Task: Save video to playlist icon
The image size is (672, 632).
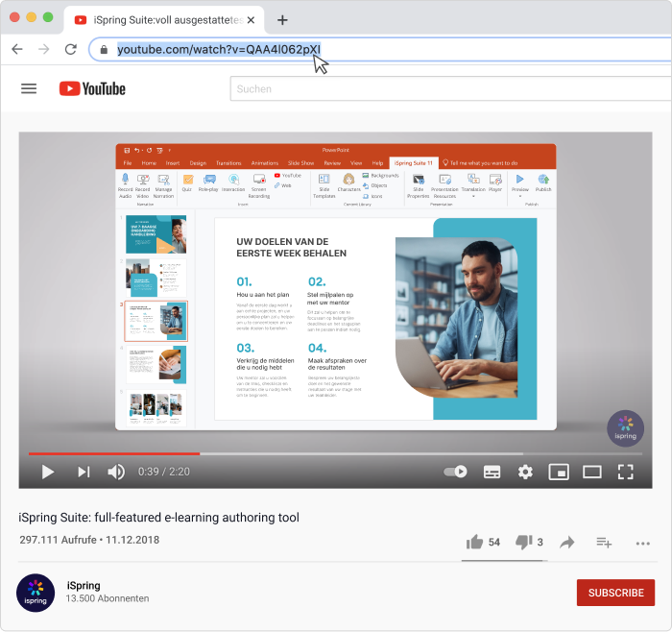Action: coord(604,543)
